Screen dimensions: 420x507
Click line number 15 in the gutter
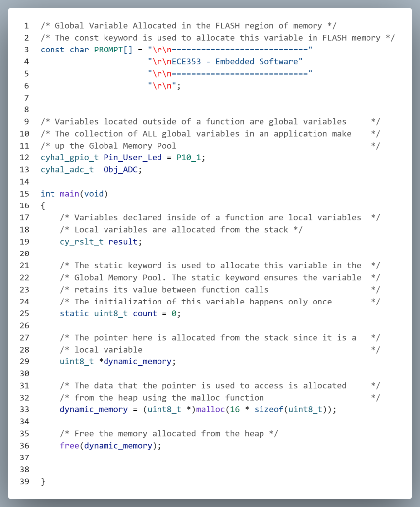(24, 194)
